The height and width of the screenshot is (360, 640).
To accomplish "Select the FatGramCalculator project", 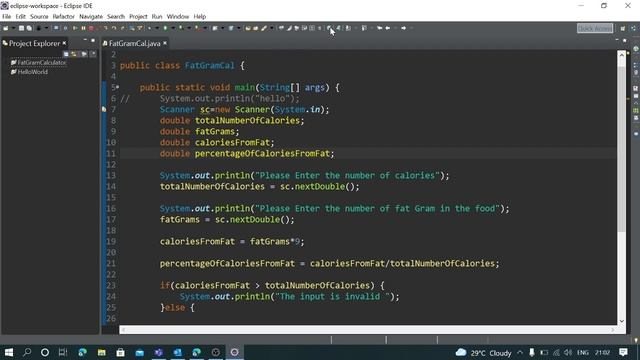I will point(38,62).
